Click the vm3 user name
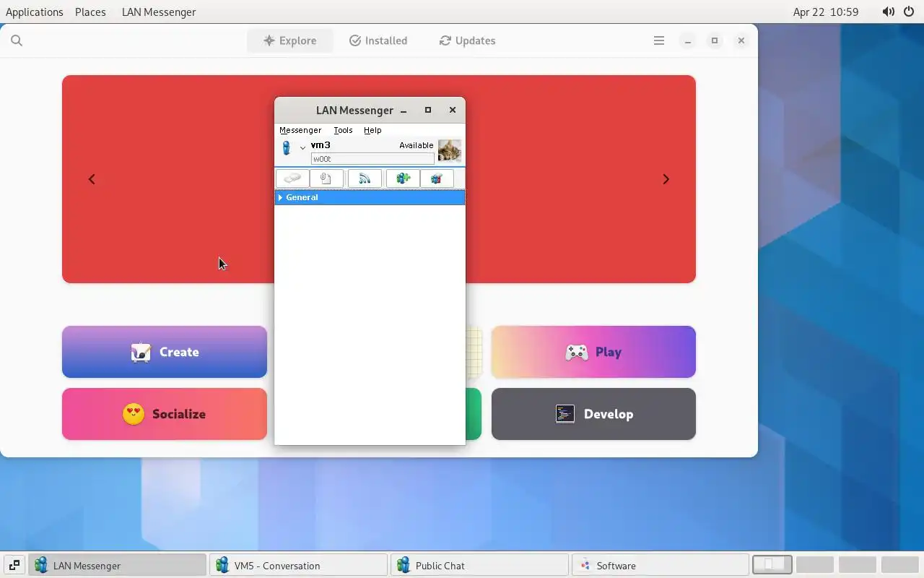Screen dimensions: 924x578 point(321,144)
